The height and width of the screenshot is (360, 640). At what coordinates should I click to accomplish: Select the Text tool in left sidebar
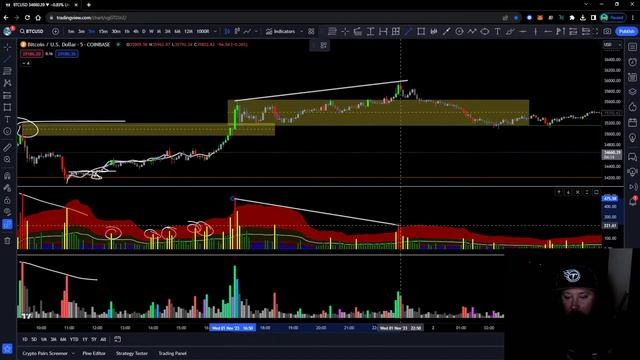(7, 119)
